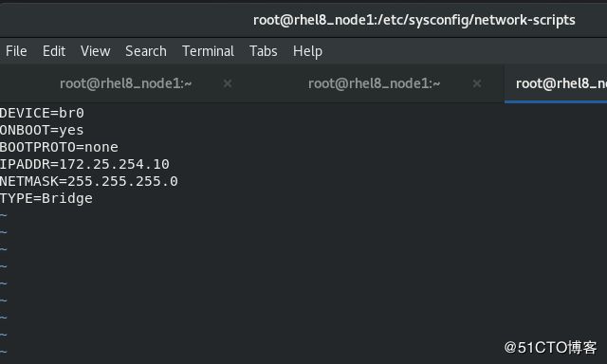Click the TYPE=Bridge line
Viewport: 607px width, 364px height.
tap(46, 198)
